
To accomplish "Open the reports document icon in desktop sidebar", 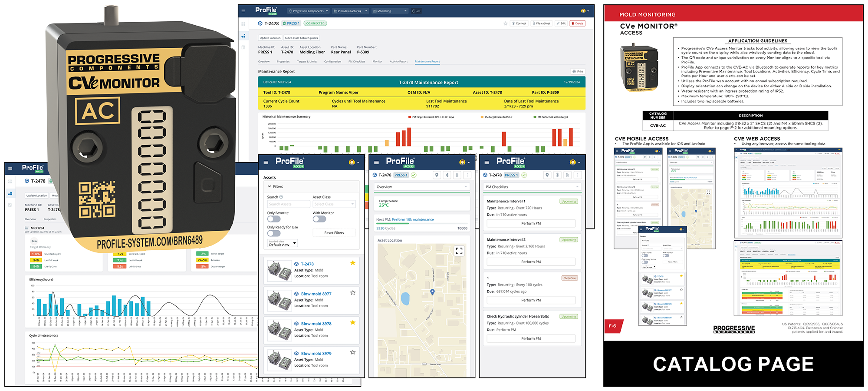I will (x=243, y=47).
